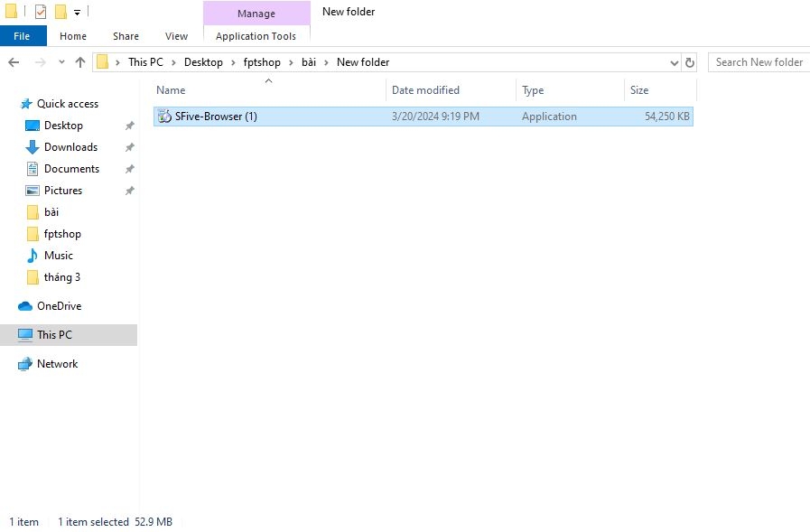Screen dimensions: 810x532
Task: Navigate to This PC in breadcrumb
Action: point(145,62)
